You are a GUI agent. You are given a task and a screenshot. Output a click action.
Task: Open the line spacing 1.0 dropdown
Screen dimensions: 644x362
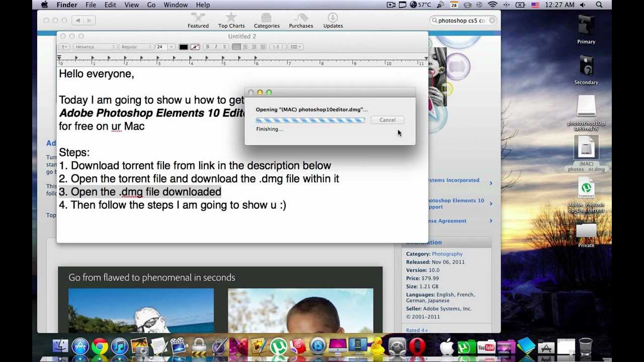point(278,47)
